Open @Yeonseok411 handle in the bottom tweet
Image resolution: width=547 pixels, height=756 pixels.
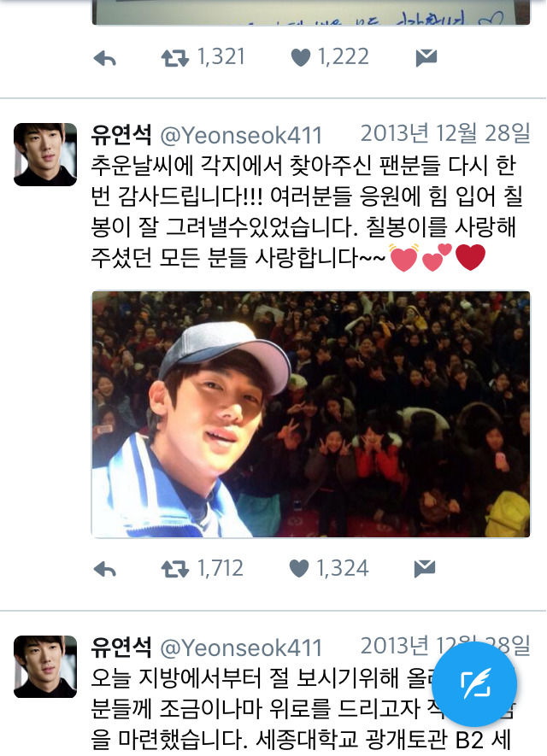241,648
